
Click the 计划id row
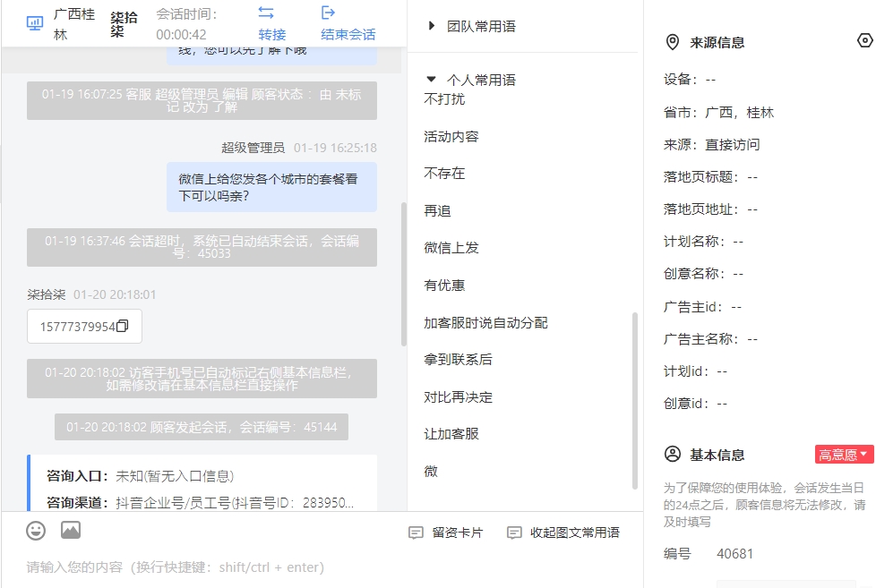tap(696, 371)
